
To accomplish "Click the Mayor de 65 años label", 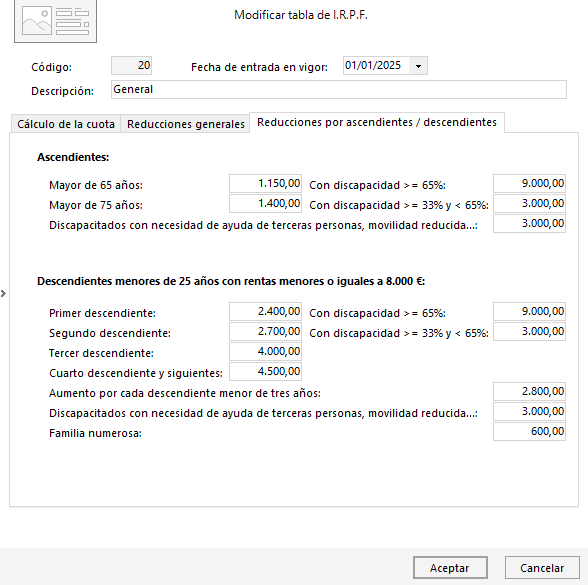I will (96, 185).
